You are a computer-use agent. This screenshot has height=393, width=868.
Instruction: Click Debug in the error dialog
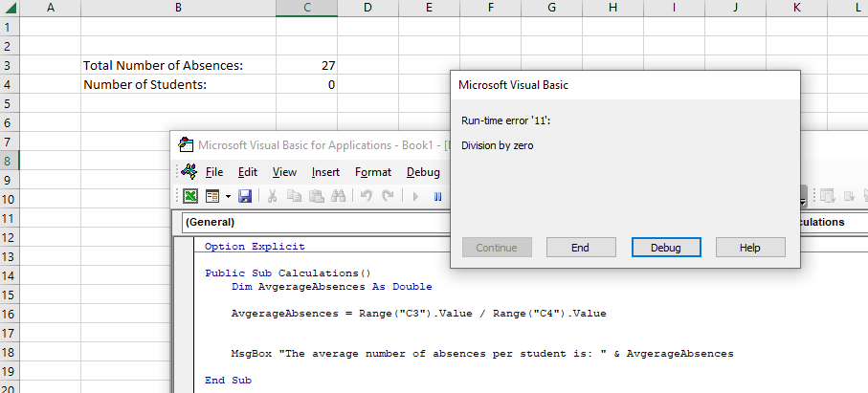[666, 248]
